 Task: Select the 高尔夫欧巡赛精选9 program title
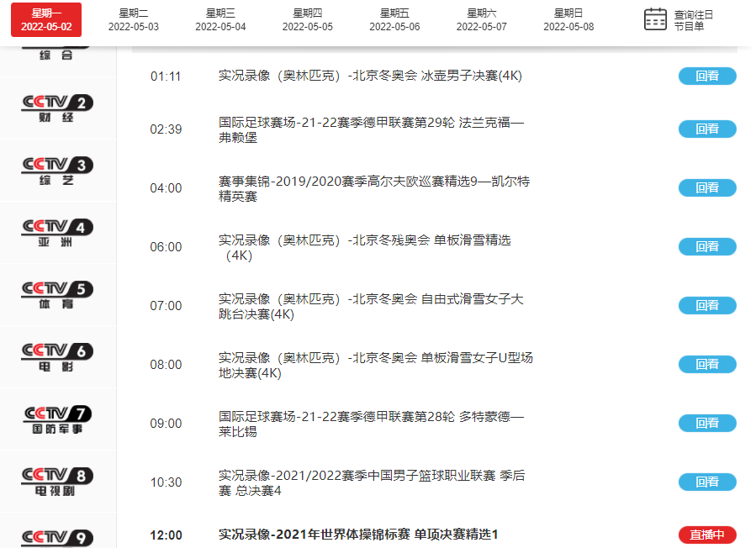374,188
